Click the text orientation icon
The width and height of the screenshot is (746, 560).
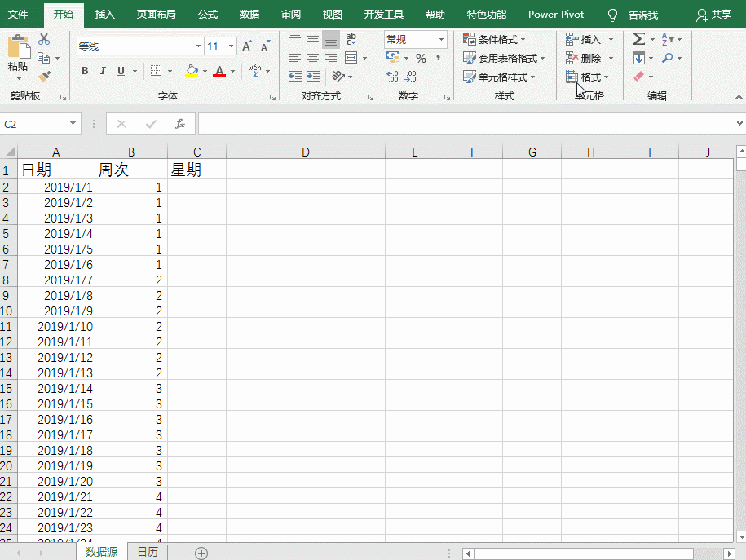click(338, 76)
